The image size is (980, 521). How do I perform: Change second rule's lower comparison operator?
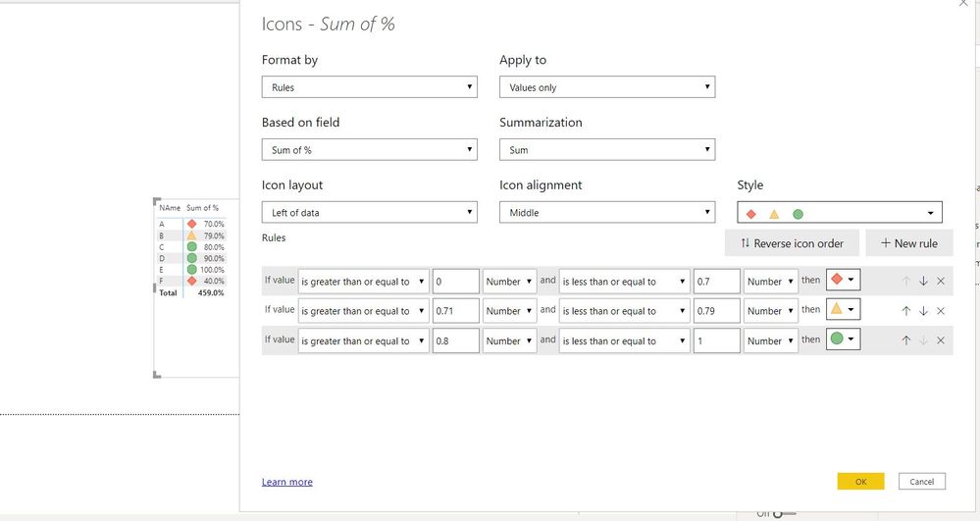tap(364, 311)
